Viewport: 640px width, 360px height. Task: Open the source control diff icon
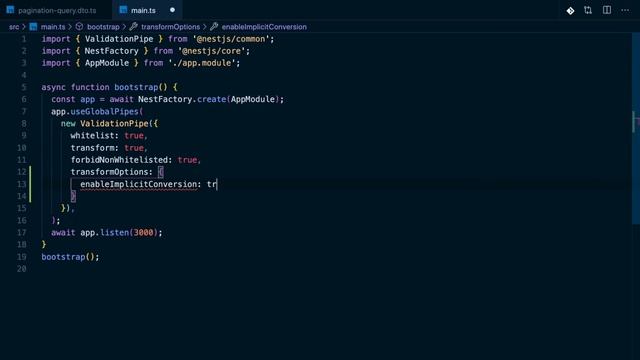[x=570, y=11]
